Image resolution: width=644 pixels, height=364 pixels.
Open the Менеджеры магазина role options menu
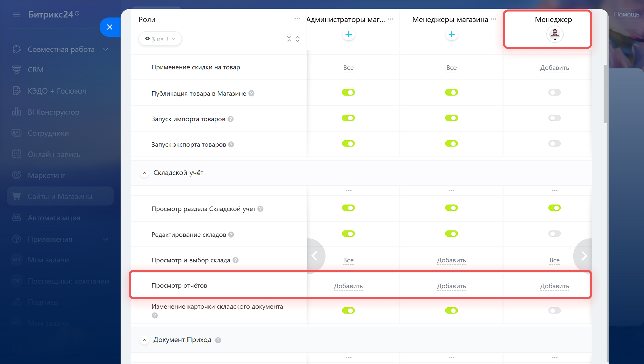[493, 19]
